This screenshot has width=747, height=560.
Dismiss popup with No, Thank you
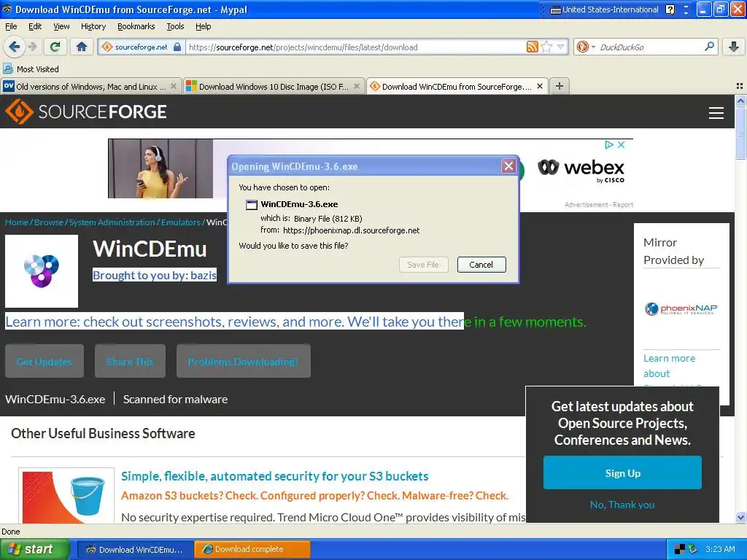[622, 505]
